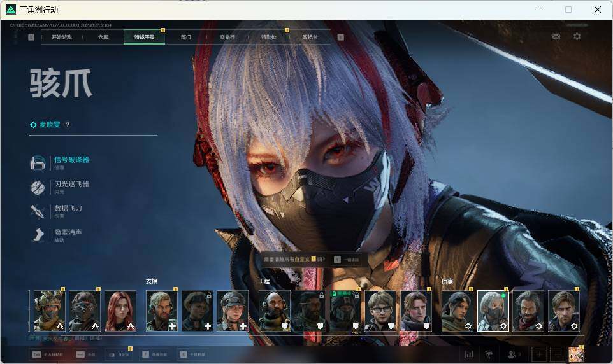Select the locked engineer operator wearing glasses

coord(310,311)
